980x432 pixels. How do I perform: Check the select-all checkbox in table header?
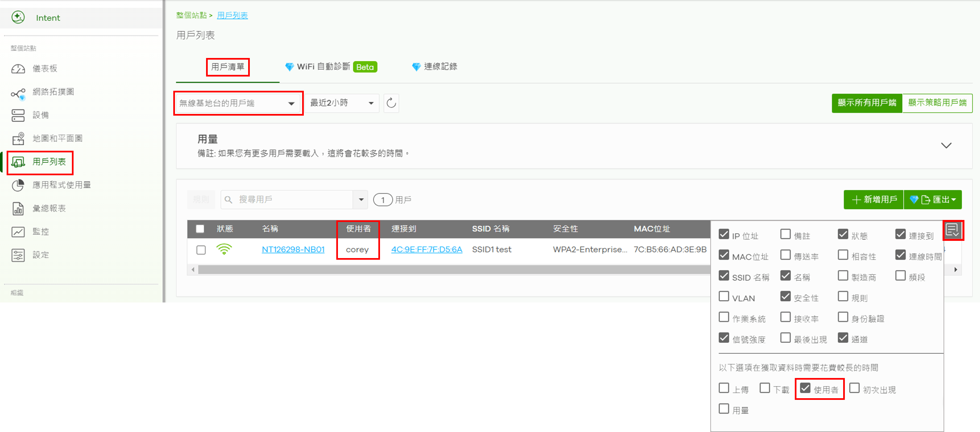(200, 229)
